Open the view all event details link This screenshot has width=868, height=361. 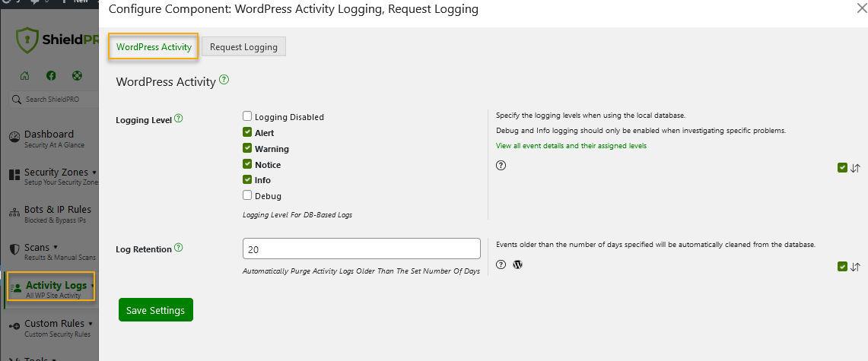click(571, 146)
